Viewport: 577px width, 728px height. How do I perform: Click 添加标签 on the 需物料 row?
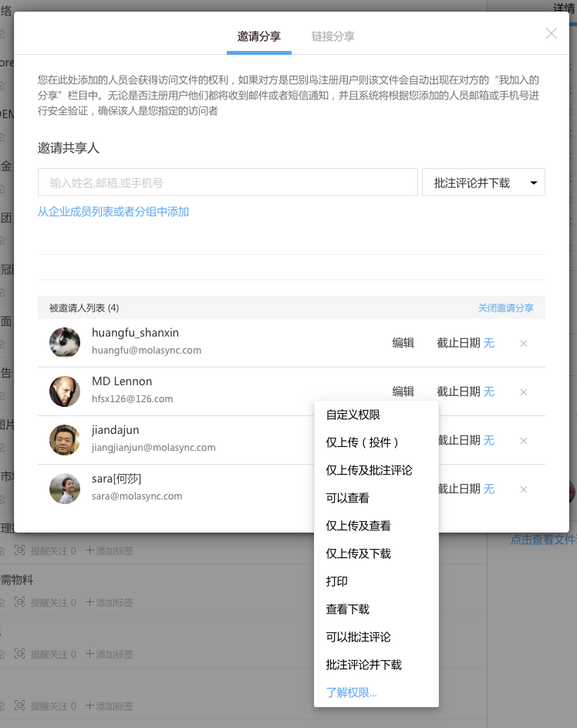coord(110,603)
